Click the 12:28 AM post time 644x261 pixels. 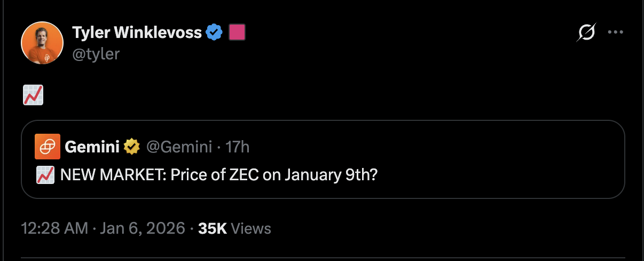54,229
